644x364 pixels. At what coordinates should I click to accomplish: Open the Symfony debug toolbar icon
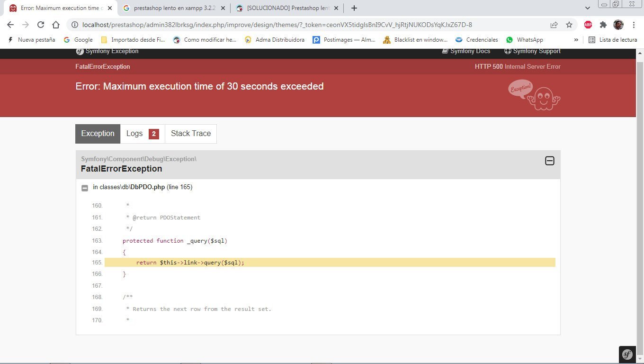pyautogui.click(x=627, y=355)
